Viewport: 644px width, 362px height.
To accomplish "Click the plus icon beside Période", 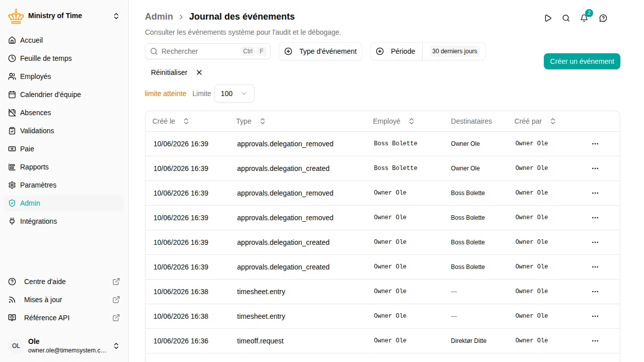I will [380, 51].
